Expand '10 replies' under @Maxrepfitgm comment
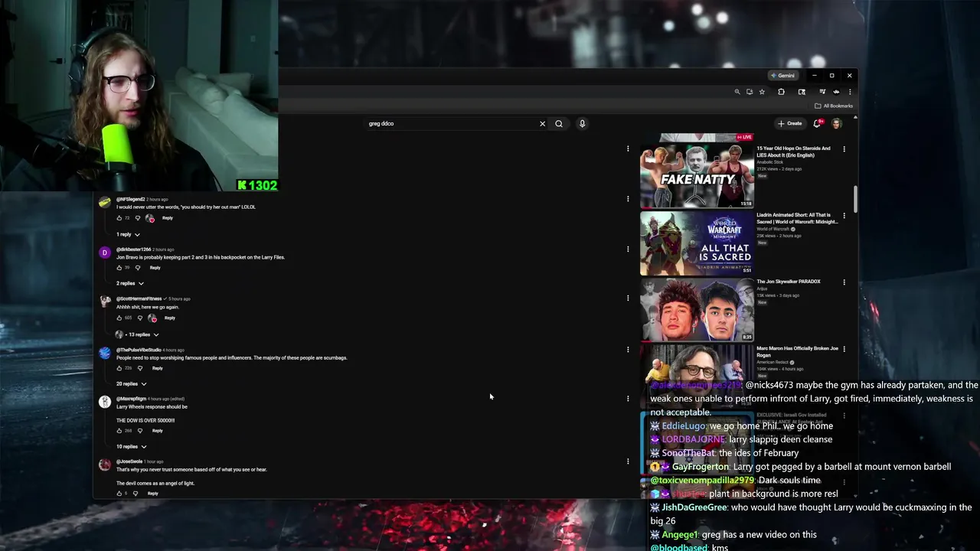980x551 pixels. 131,446
